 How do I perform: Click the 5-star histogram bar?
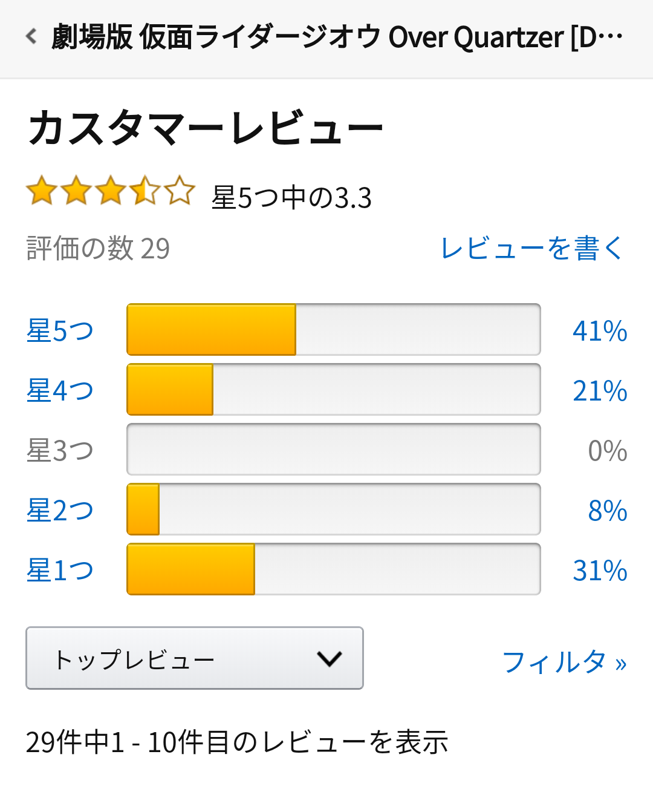click(x=333, y=330)
